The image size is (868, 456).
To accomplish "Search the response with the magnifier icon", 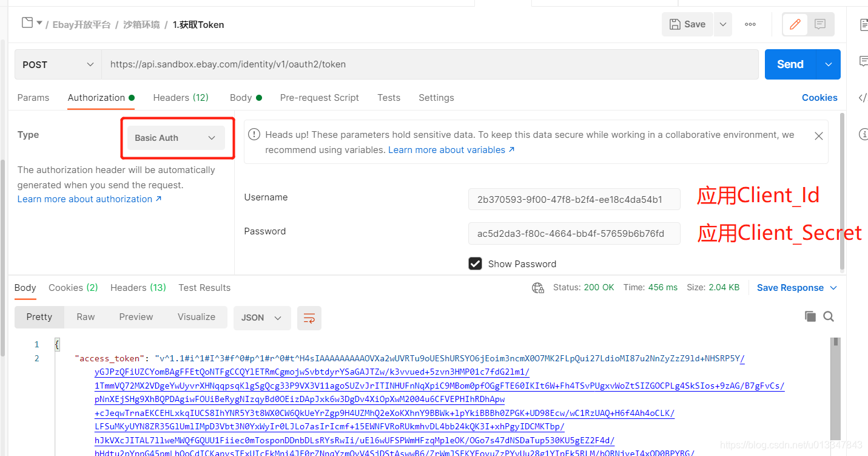I will (829, 316).
